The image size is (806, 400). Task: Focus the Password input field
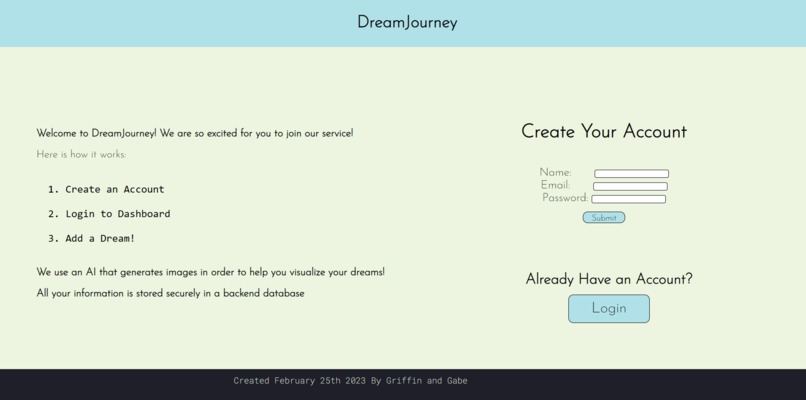tap(628, 199)
